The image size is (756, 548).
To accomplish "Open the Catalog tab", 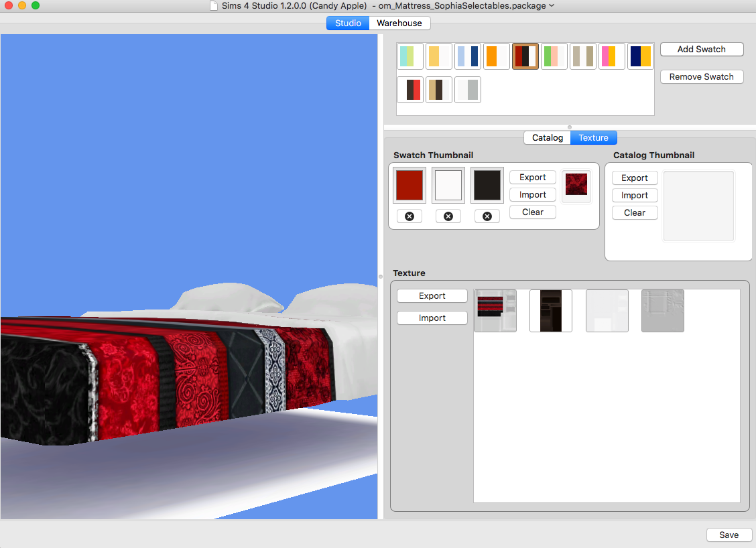I will pos(547,138).
